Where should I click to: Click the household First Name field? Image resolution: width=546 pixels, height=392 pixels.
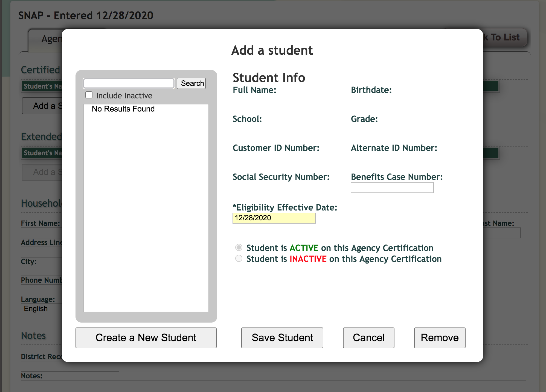41,233
